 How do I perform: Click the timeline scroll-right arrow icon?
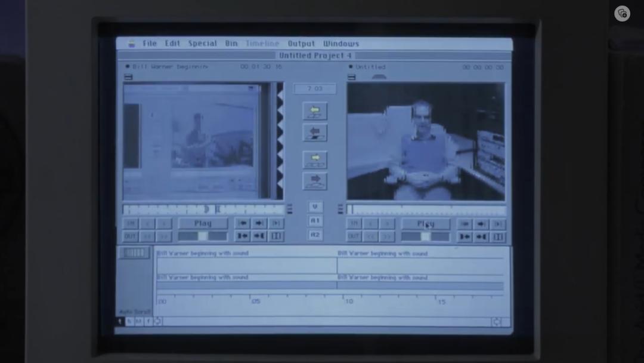click(x=497, y=322)
